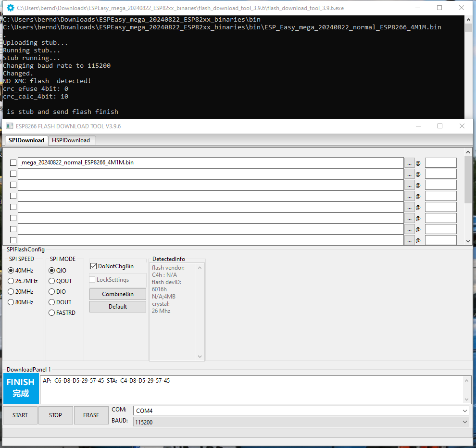Click the gear icon in the console title bar
Image resolution: width=476 pixels, height=448 pixels.
coord(10,8)
